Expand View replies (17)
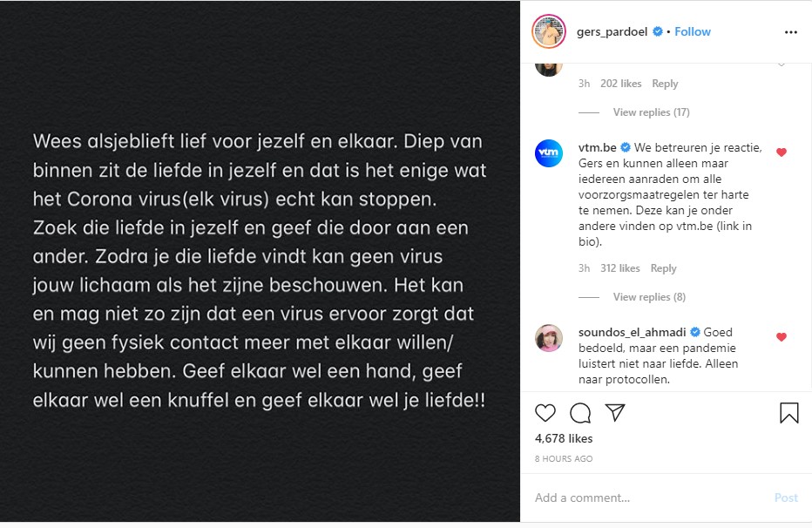812x528 pixels. pyautogui.click(x=651, y=112)
